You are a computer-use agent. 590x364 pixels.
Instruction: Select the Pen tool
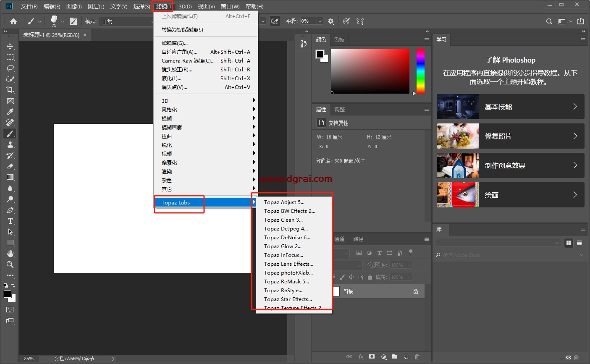[x=10, y=210]
